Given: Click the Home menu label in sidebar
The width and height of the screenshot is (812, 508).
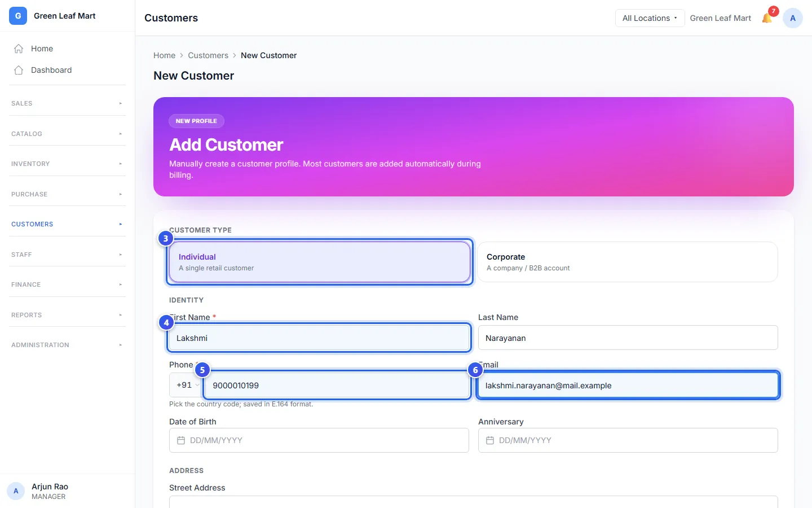Looking at the screenshot, I should 42,49.
